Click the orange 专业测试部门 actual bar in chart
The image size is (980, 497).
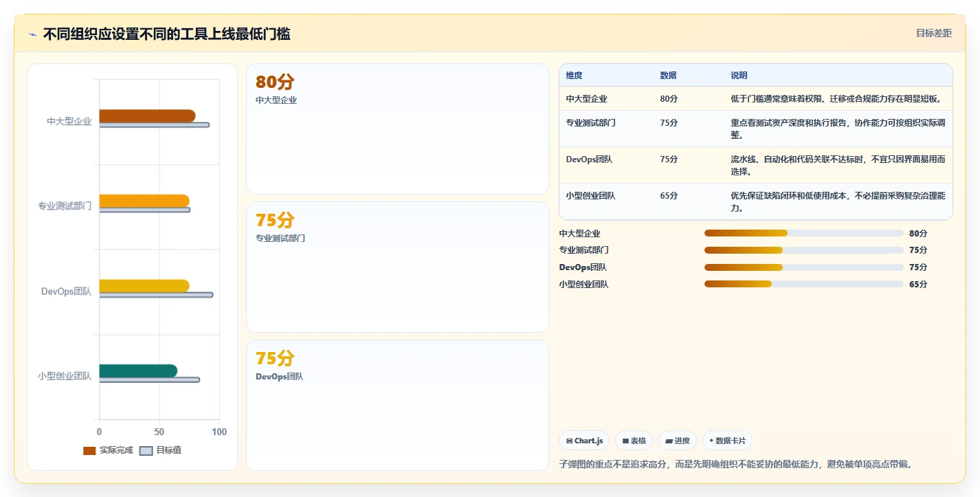tap(144, 201)
